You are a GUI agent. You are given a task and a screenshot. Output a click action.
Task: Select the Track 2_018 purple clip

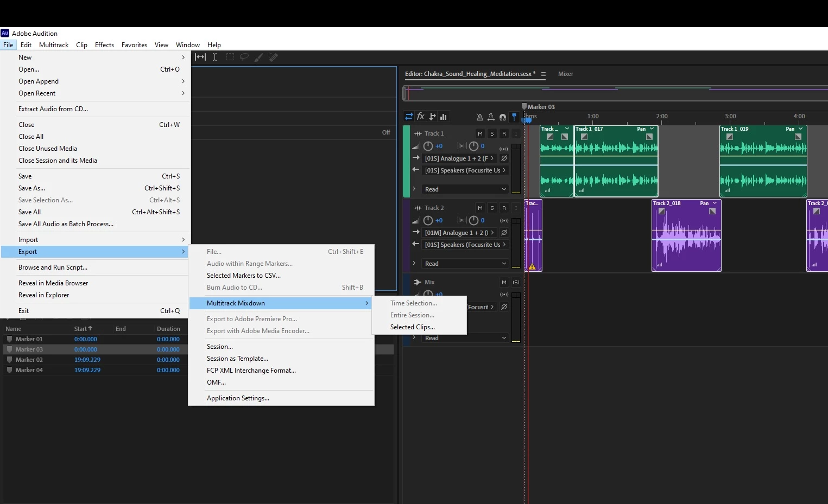click(x=686, y=235)
